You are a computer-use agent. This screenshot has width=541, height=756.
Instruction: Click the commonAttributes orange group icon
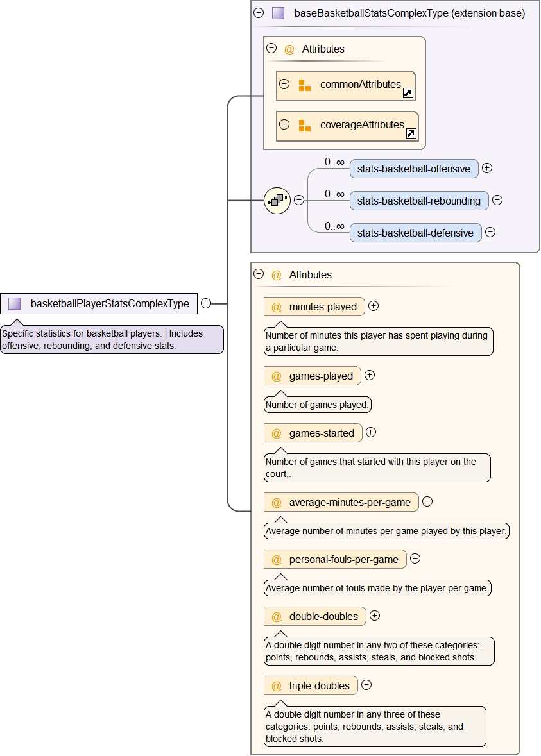click(304, 85)
